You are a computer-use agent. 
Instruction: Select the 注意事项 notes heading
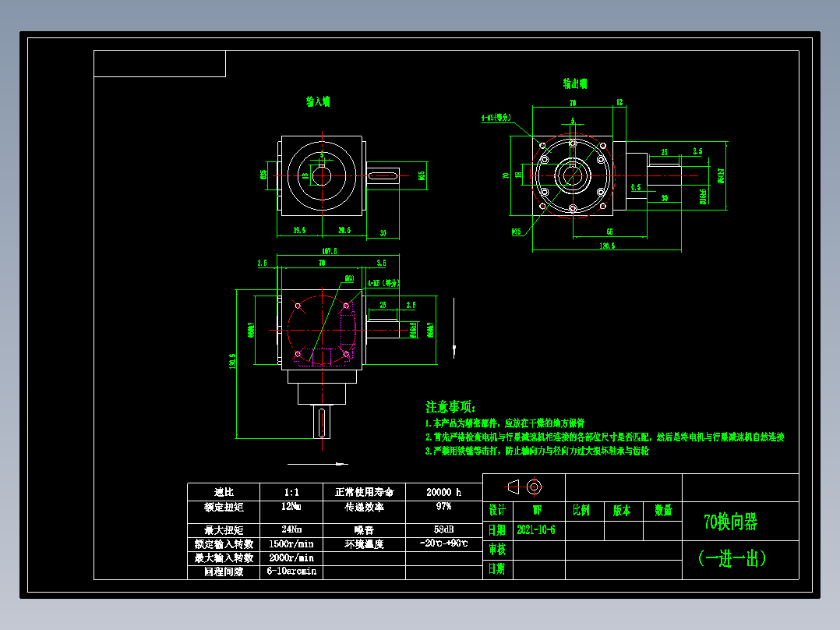(x=450, y=407)
